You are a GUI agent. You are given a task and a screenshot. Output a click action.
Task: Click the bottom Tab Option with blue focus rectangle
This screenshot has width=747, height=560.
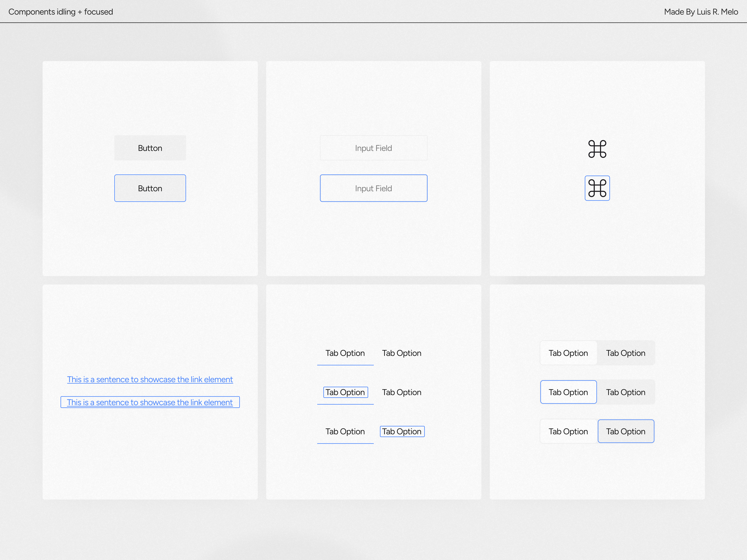(x=402, y=431)
